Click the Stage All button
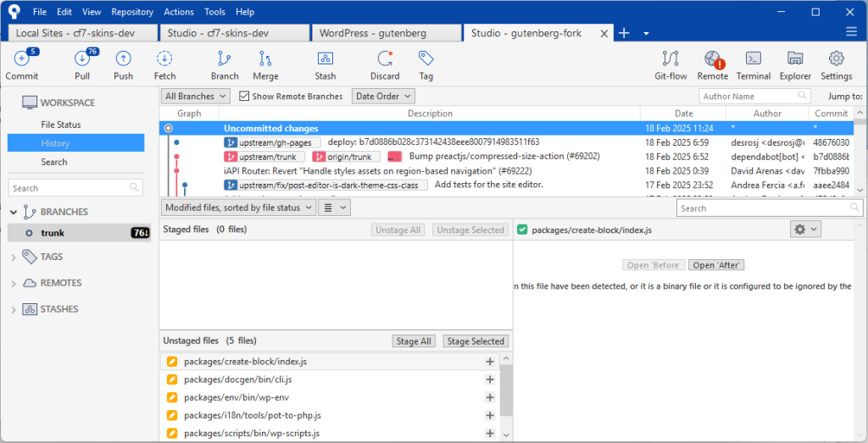The height and width of the screenshot is (443, 868). pos(414,341)
